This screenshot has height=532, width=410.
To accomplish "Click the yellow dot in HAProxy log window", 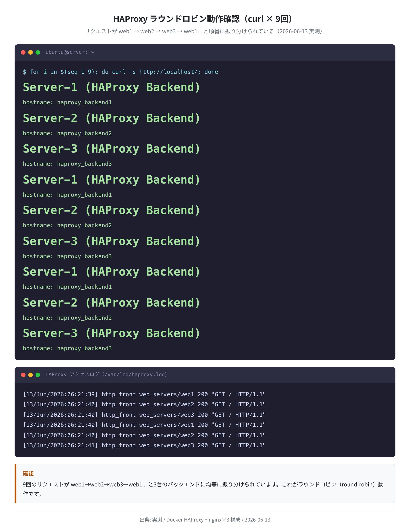I will click(x=31, y=375).
